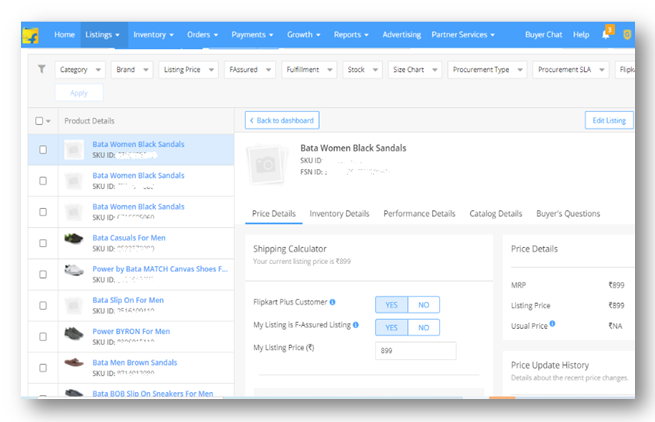Switch to the Catalog Details tab
The height and width of the screenshot is (422, 655).
click(495, 214)
